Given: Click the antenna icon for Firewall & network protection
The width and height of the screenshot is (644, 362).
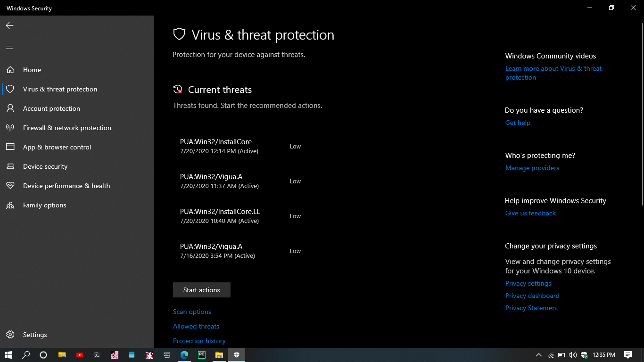Looking at the screenshot, I should [x=10, y=128].
